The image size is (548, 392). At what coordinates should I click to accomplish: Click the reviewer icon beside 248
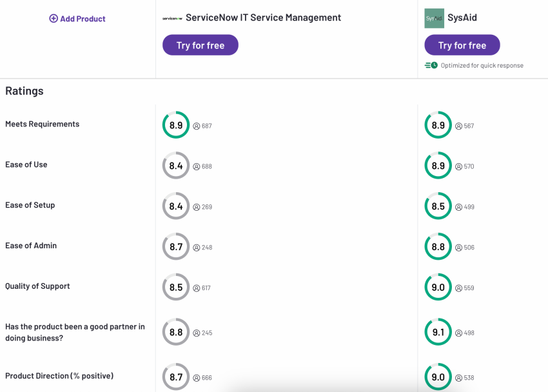point(197,248)
